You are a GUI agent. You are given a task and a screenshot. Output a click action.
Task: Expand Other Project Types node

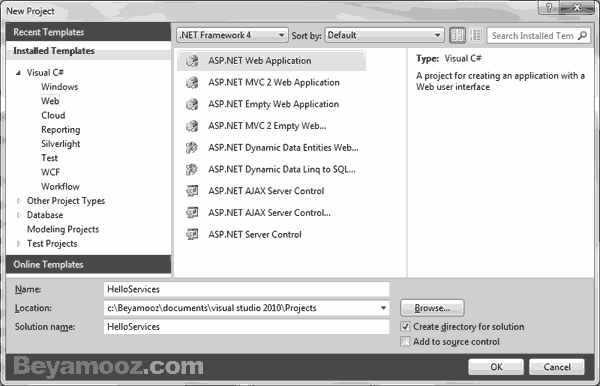[x=18, y=201]
